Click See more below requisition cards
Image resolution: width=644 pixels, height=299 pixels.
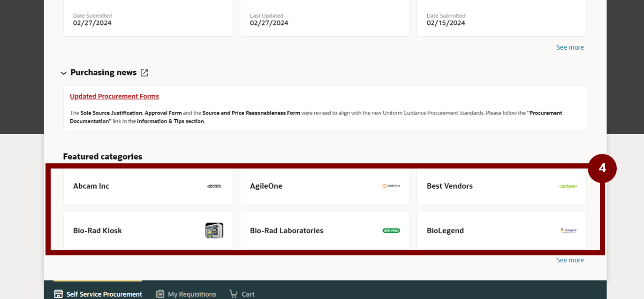570,47
